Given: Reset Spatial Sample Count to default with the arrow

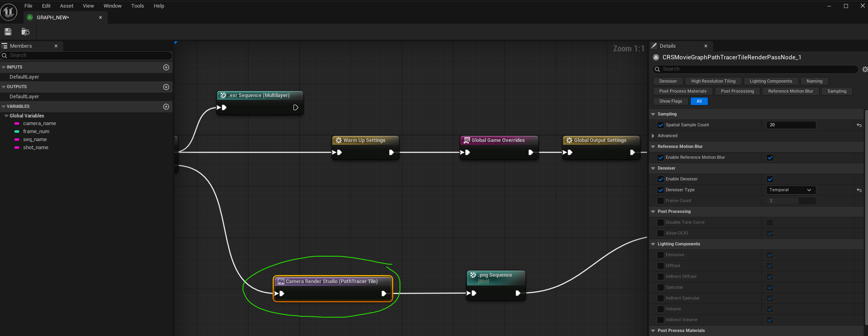Looking at the screenshot, I should [x=859, y=125].
